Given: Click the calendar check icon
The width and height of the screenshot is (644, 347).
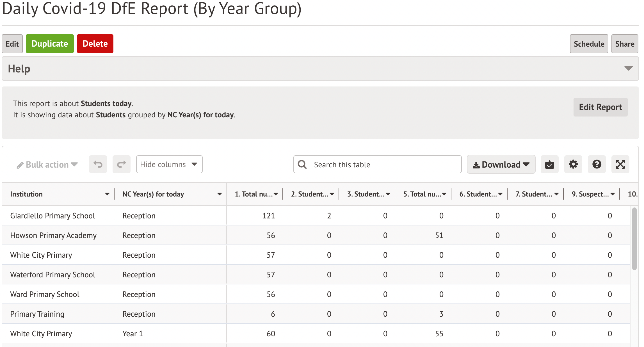Looking at the screenshot, I should point(549,164).
